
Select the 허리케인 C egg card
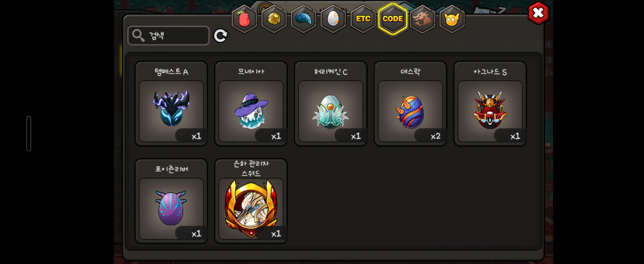pos(331,104)
